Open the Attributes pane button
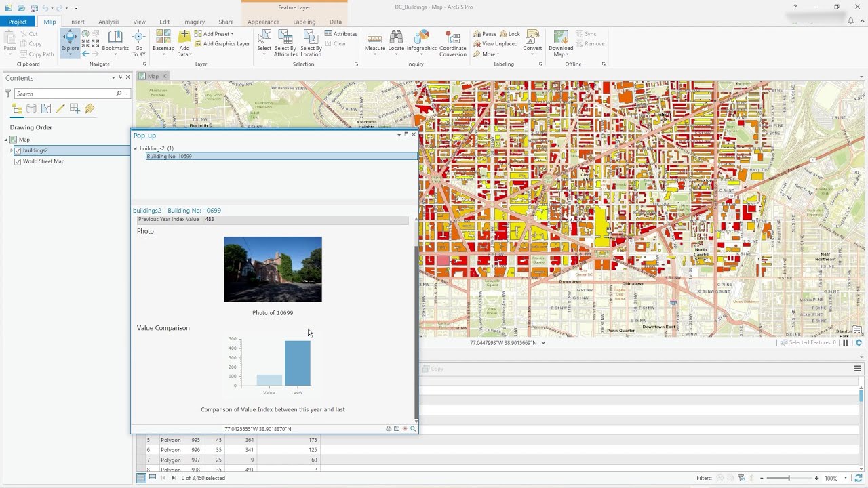This screenshot has width=868, height=488. (x=341, y=34)
